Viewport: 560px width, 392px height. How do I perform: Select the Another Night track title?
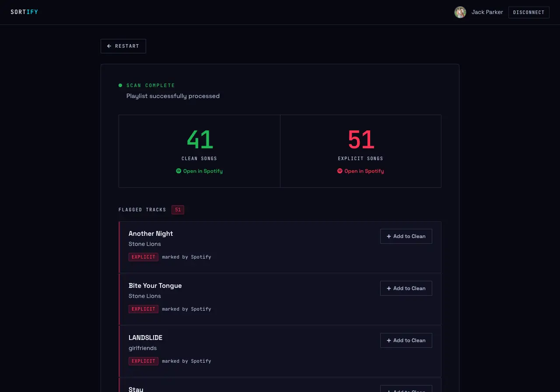[x=151, y=234]
